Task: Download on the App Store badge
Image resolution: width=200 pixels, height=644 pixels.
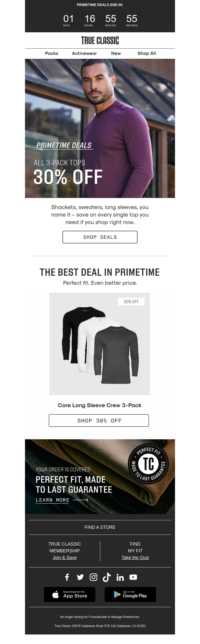Action: coord(70,594)
